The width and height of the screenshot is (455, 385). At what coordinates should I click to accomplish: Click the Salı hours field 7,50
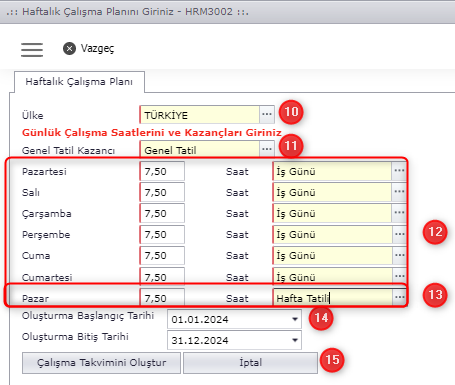pyautogui.click(x=162, y=192)
